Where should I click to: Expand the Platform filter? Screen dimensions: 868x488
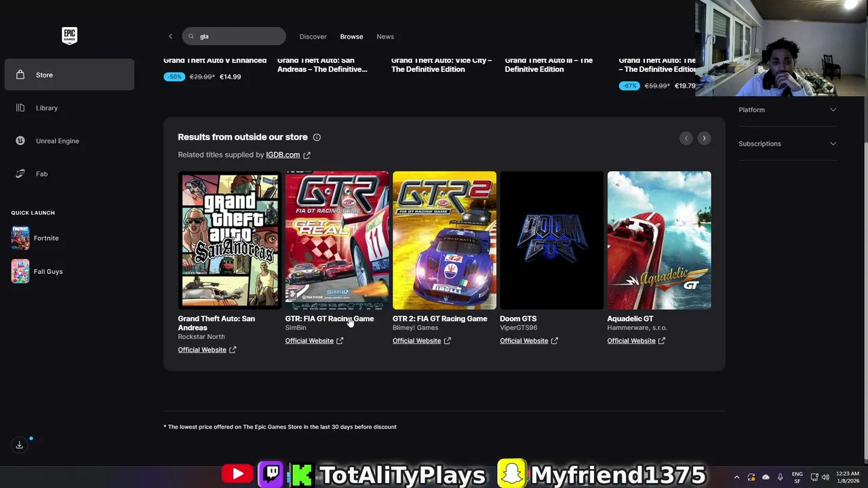[787, 110]
